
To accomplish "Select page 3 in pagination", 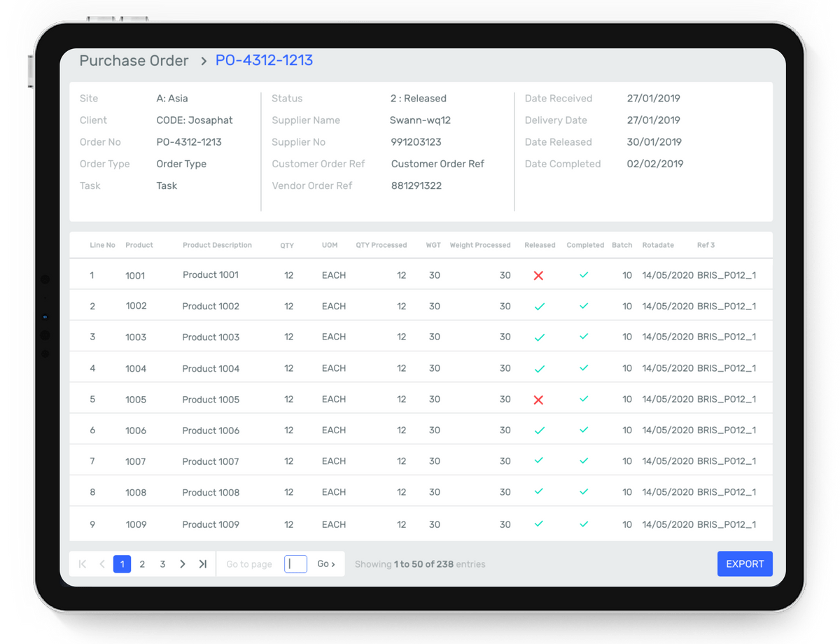I will tap(162, 564).
